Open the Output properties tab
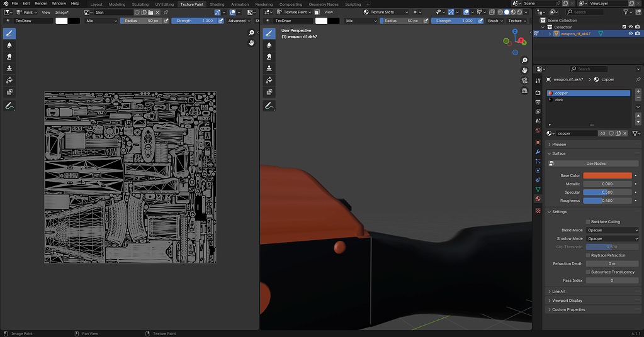Viewport: 644px width, 337px height. (538, 102)
